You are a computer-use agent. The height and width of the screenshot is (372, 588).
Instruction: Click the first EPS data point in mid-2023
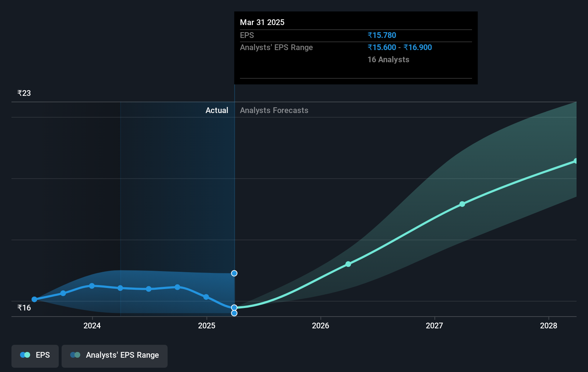[x=34, y=299]
